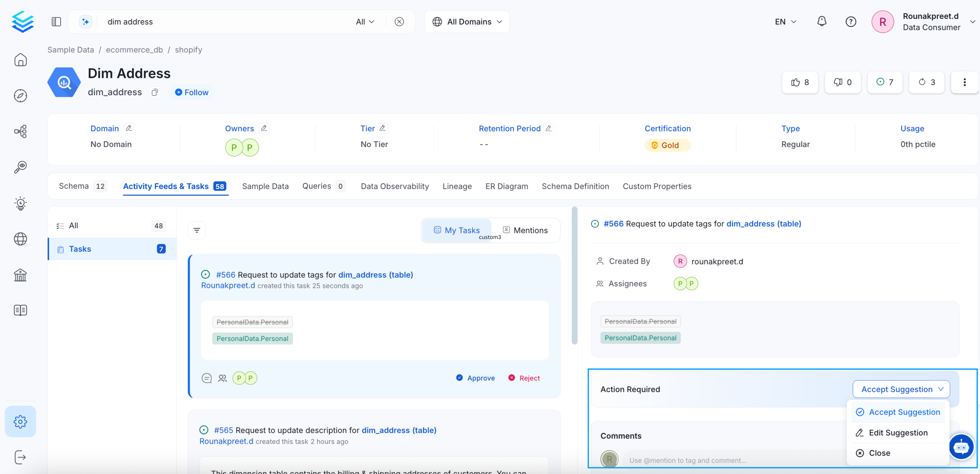Approve task #566
The height and width of the screenshot is (474, 980).
pyautogui.click(x=476, y=378)
